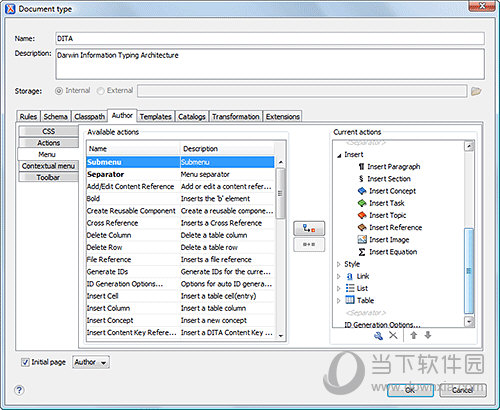Open the CSS side tab

[x=49, y=131]
